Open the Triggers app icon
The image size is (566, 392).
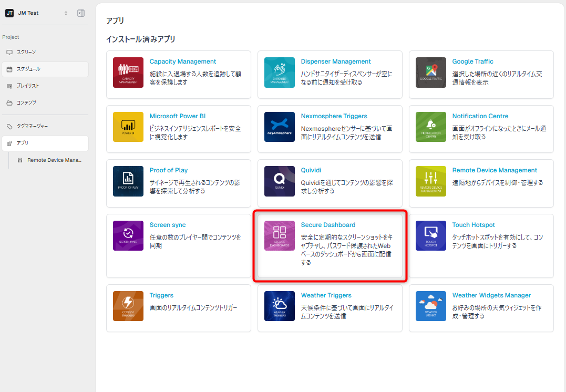(x=128, y=306)
